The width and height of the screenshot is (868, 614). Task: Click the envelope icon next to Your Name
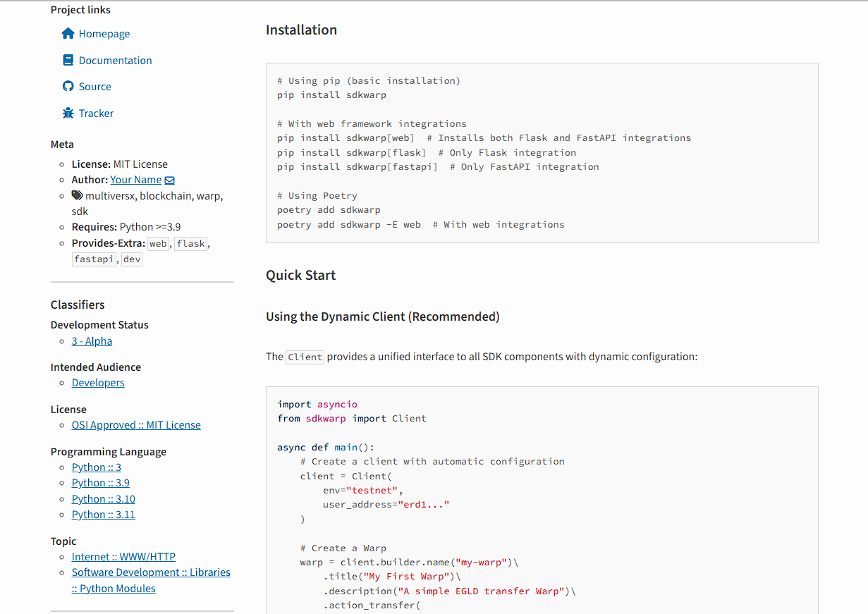(169, 180)
